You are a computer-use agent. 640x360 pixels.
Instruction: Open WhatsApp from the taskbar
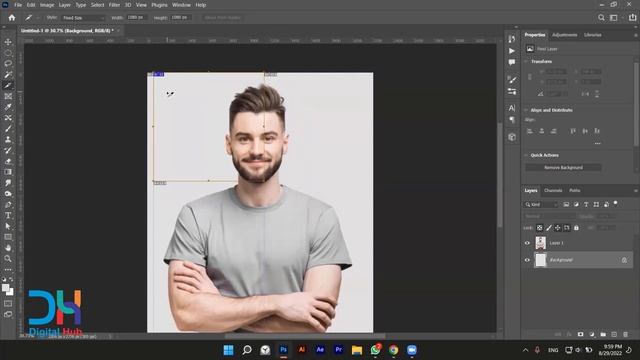click(375, 350)
